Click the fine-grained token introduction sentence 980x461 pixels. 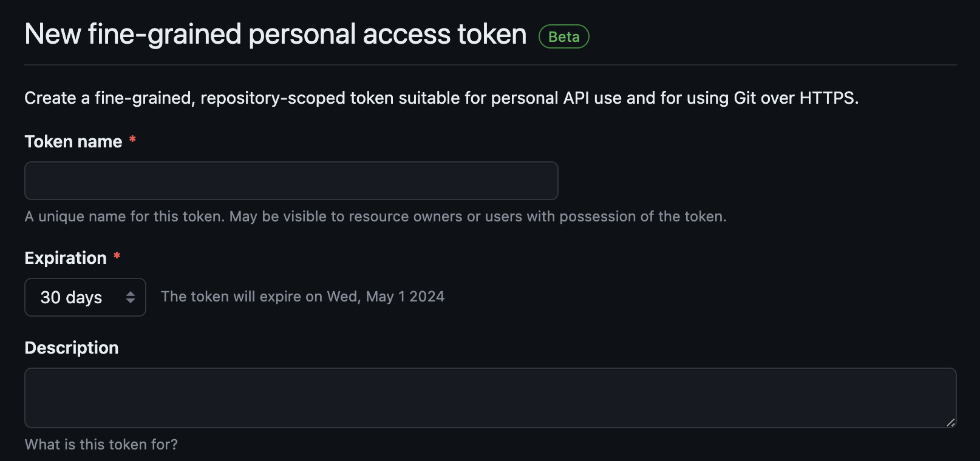441,98
